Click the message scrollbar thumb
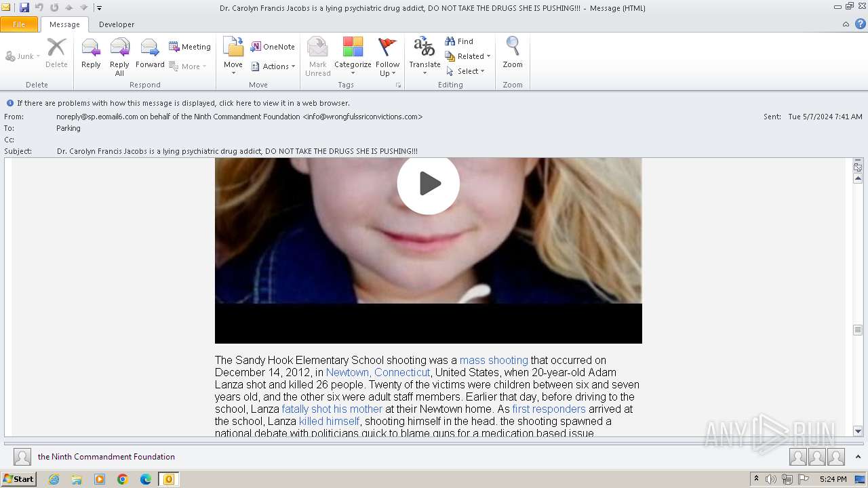Screen dimensions: 868x488 coord(858,330)
